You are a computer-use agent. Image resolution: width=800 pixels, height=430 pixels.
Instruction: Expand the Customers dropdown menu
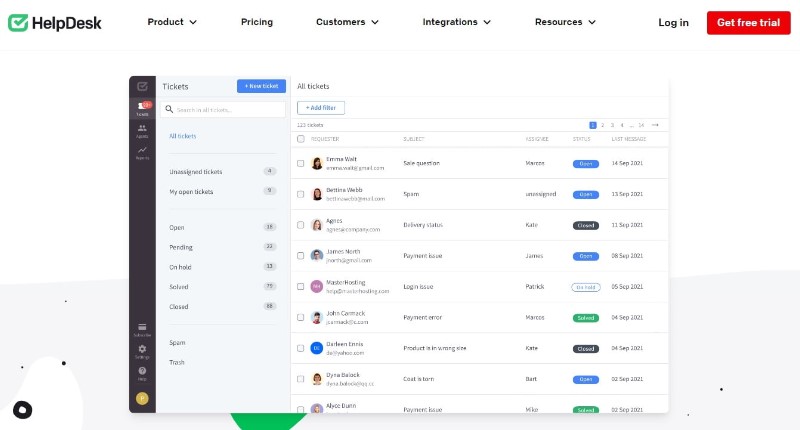point(348,22)
